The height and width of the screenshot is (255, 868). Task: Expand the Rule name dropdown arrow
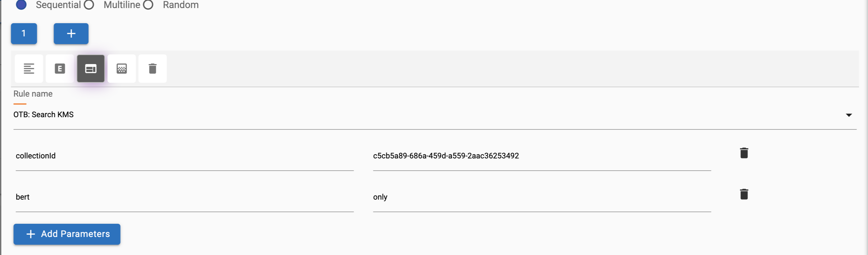tap(848, 115)
